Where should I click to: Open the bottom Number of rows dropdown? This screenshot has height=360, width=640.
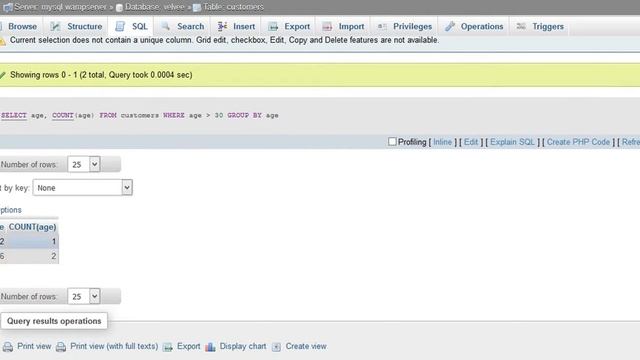point(84,296)
